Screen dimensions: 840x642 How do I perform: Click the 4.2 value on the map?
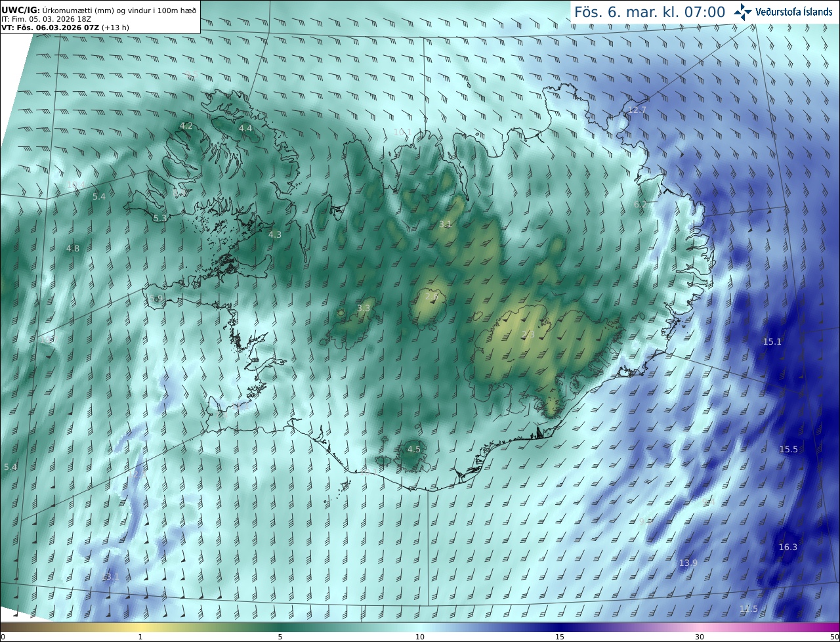point(186,125)
